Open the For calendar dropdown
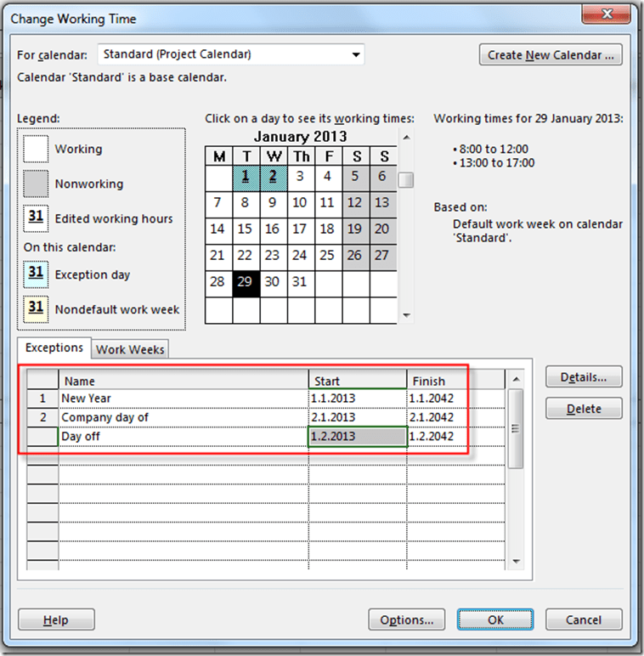This screenshot has width=644, height=656. tap(356, 55)
